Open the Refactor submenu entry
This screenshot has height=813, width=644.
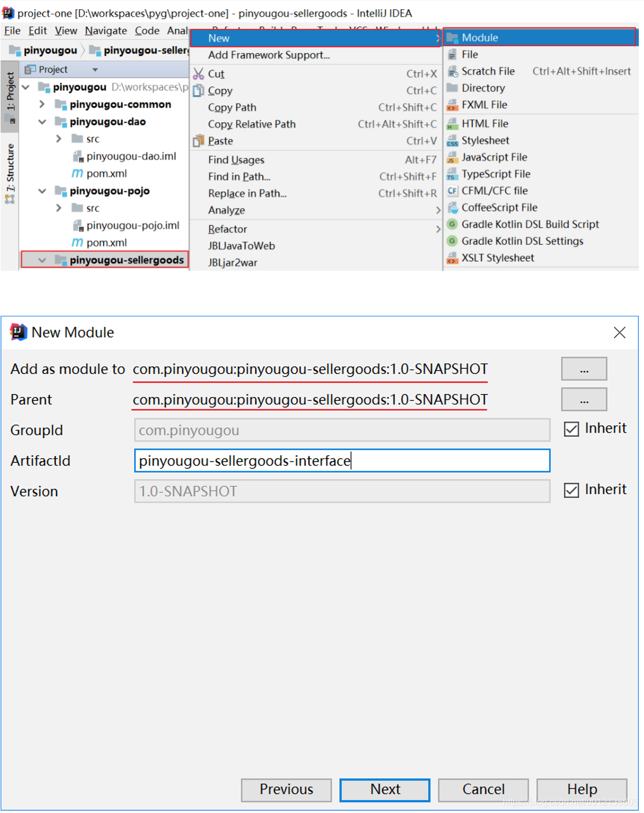pyautogui.click(x=316, y=229)
